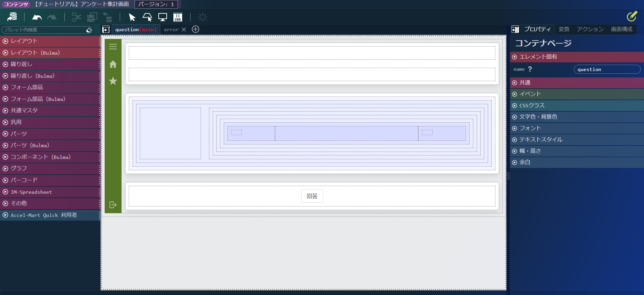
Task: Open the アクション tab
Action: (x=590, y=29)
